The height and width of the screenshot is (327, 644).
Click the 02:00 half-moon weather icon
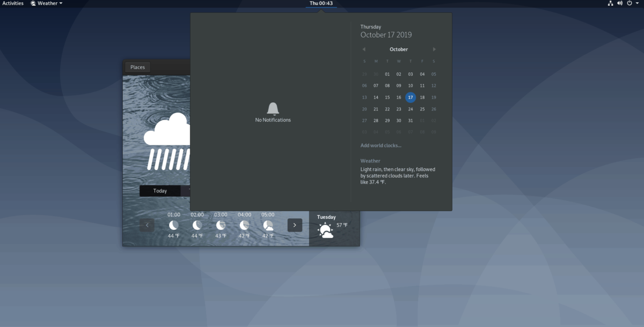point(196,225)
